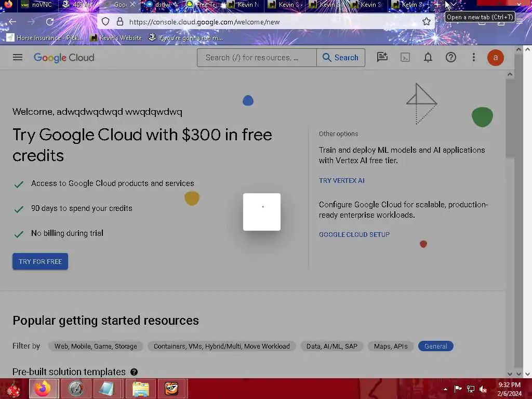Click the inner content scroll-up chevron

[x=510, y=74]
